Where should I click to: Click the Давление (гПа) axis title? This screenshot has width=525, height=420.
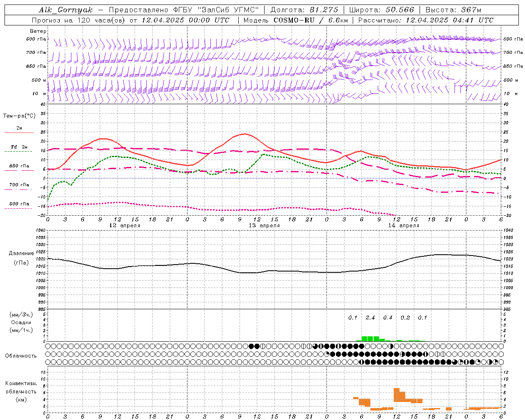coord(21,258)
